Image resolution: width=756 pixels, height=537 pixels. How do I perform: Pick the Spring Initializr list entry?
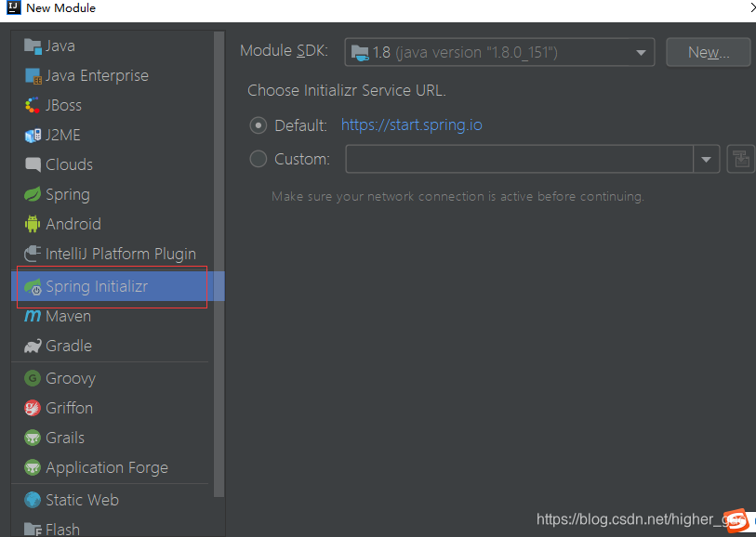tap(118, 286)
